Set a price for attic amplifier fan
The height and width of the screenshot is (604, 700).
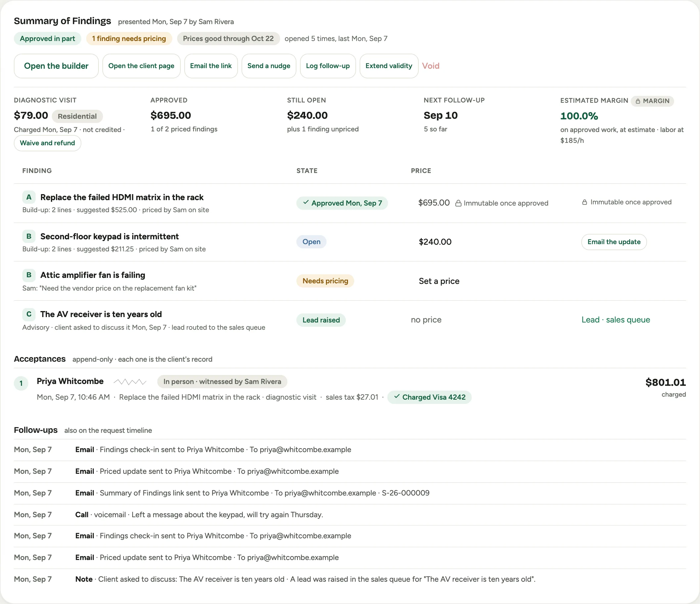pyautogui.click(x=439, y=281)
